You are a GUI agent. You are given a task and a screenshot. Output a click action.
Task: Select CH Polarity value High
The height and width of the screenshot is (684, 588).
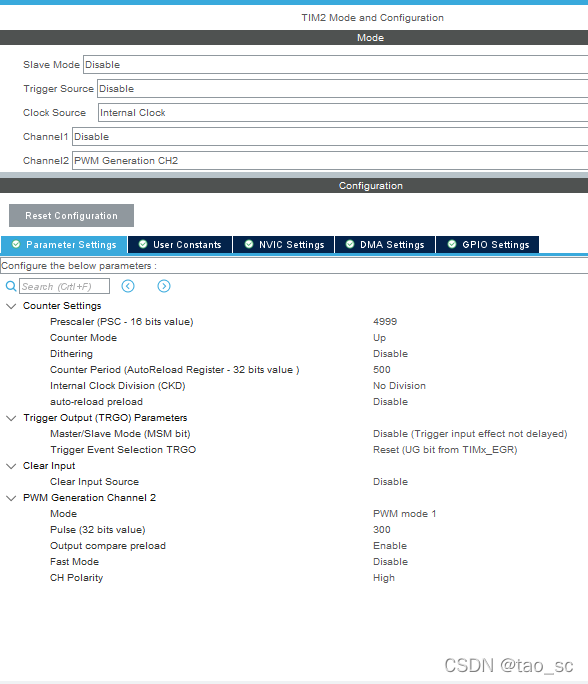pos(384,578)
